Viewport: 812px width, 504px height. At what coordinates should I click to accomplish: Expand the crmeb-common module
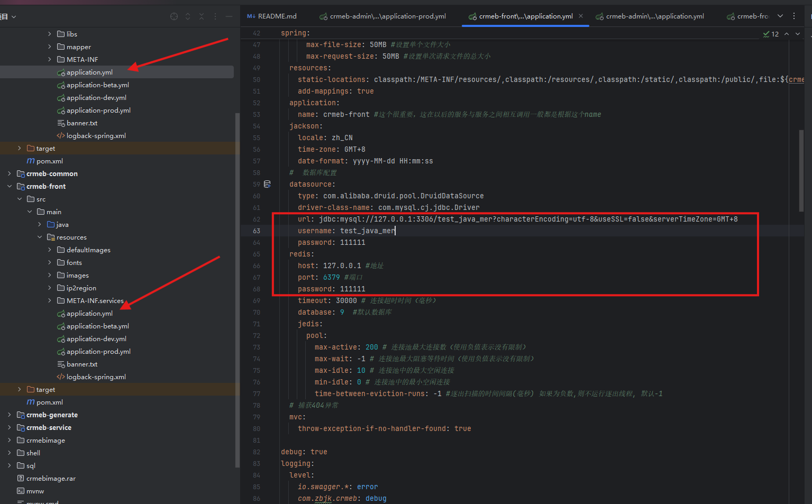[10, 173]
